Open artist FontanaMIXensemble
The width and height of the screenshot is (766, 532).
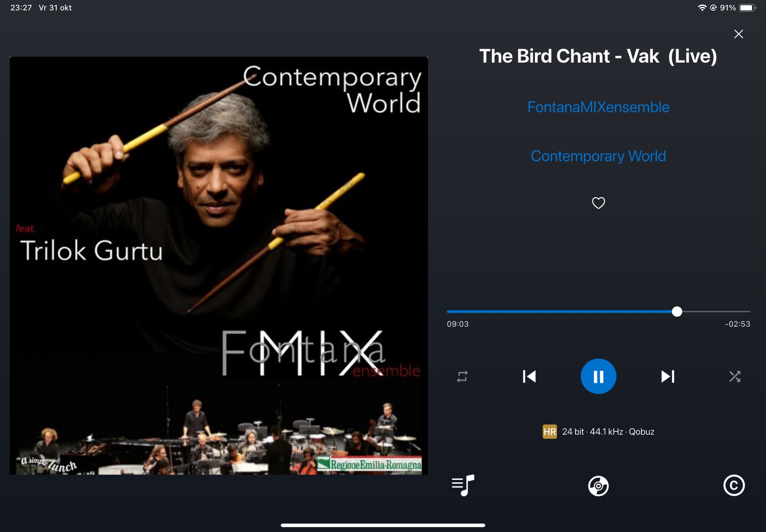point(598,107)
